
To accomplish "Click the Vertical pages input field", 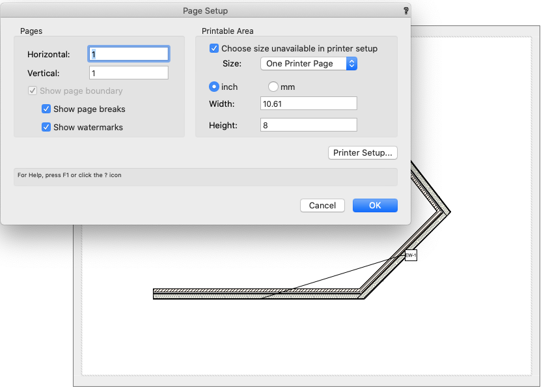I will (x=128, y=73).
